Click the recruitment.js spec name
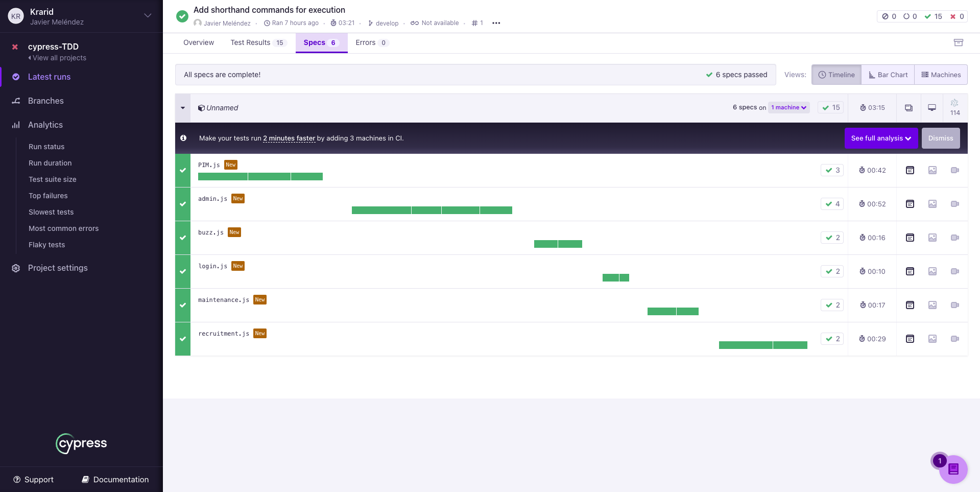The width and height of the screenshot is (980, 492). pos(224,334)
